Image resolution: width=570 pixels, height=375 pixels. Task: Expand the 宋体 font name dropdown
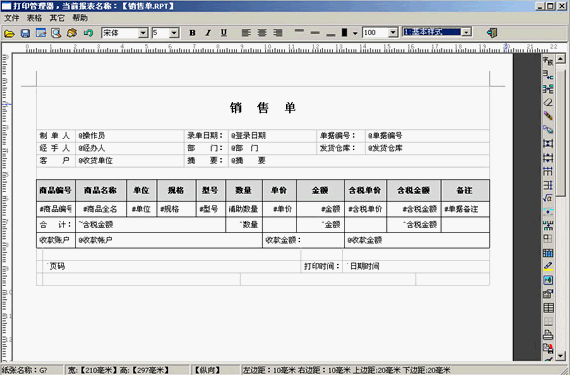[143, 33]
